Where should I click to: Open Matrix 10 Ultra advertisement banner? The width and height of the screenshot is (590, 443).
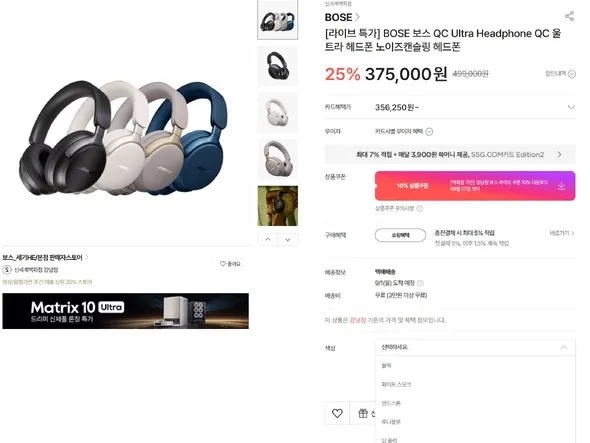click(126, 311)
